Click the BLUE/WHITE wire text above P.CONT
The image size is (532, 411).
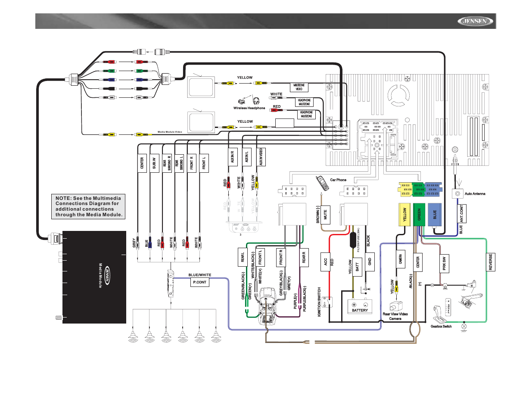pos(200,275)
